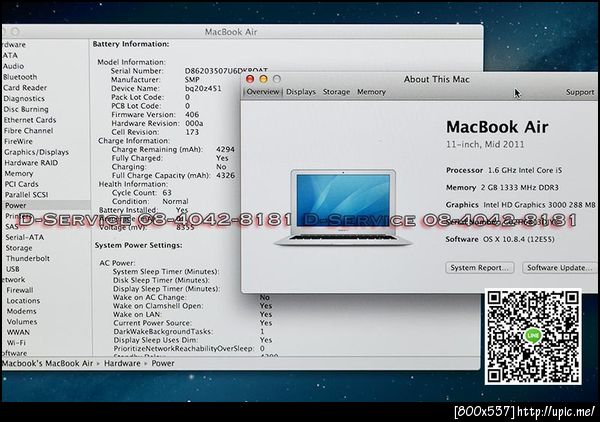Select Ethernet Cards in the sidebar

30,120
